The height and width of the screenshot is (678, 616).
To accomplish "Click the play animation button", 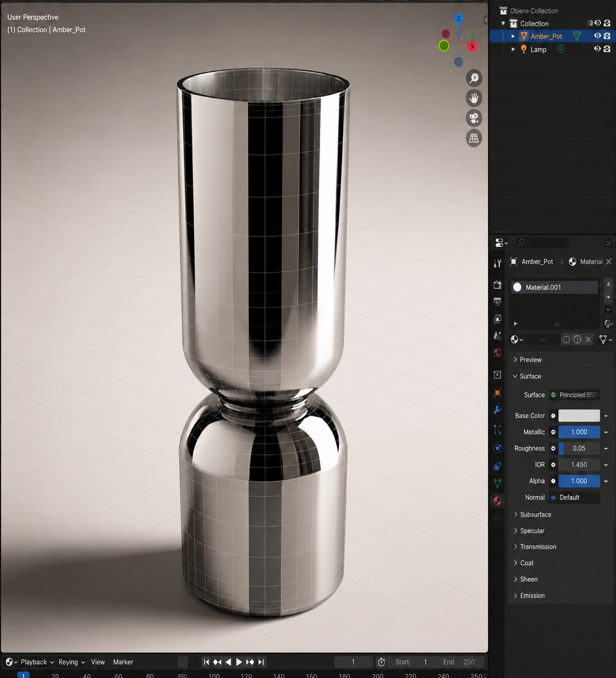I will point(239,662).
